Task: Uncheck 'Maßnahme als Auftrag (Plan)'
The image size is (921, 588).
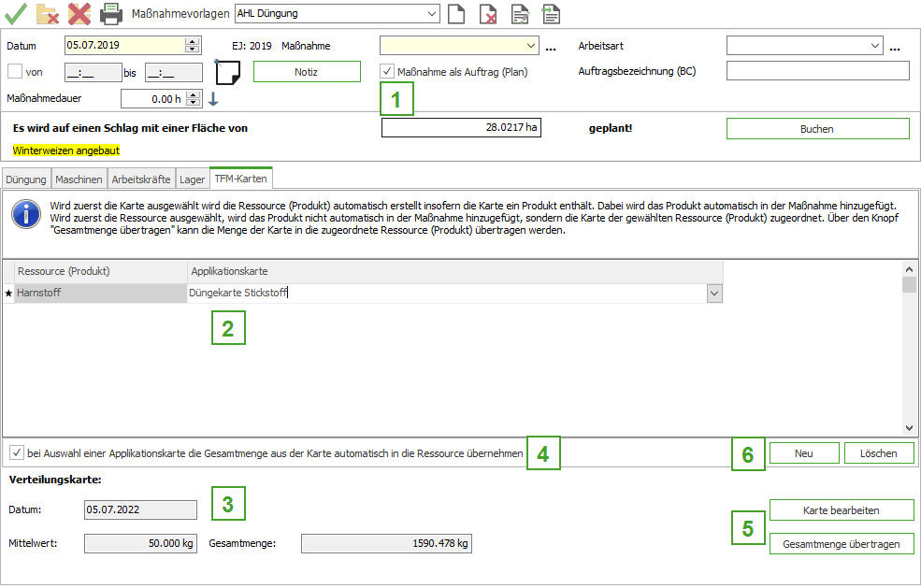Action: pos(387,71)
